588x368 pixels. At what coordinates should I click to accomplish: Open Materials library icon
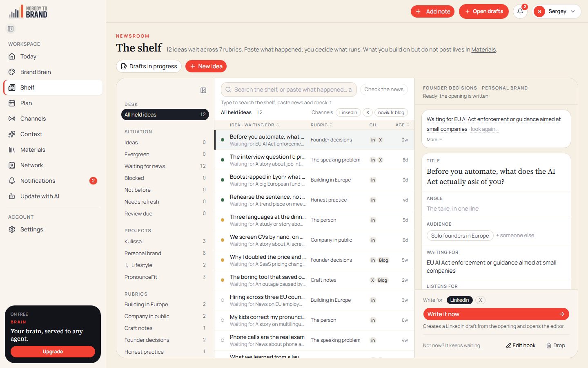(12, 150)
